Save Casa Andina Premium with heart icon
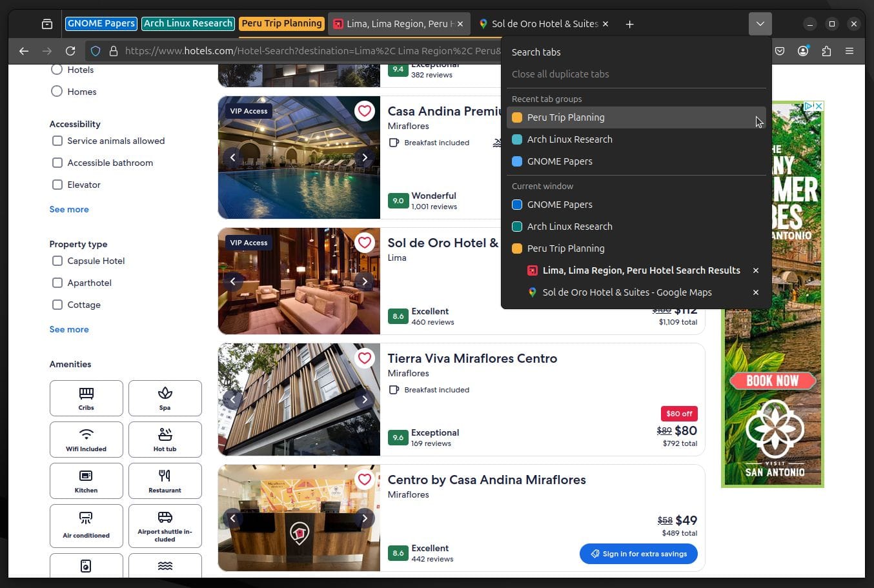This screenshot has width=874, height=588. (x=365, y=111)
